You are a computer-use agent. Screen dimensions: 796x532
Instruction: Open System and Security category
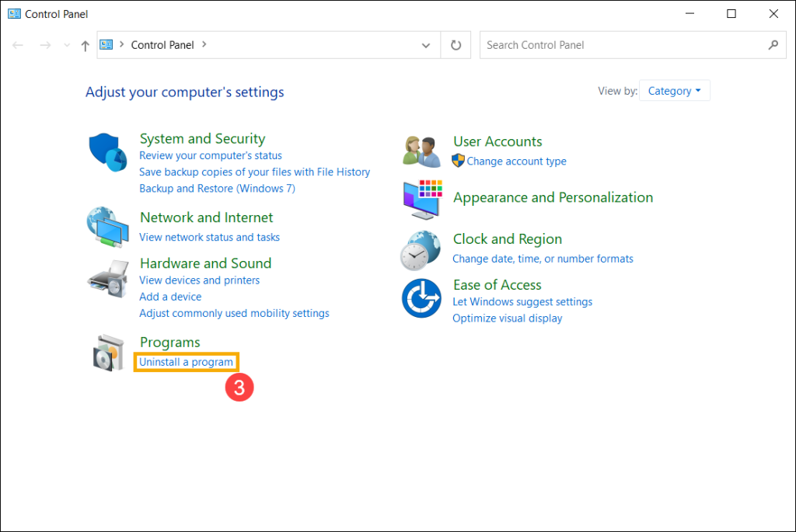point(203,138)
